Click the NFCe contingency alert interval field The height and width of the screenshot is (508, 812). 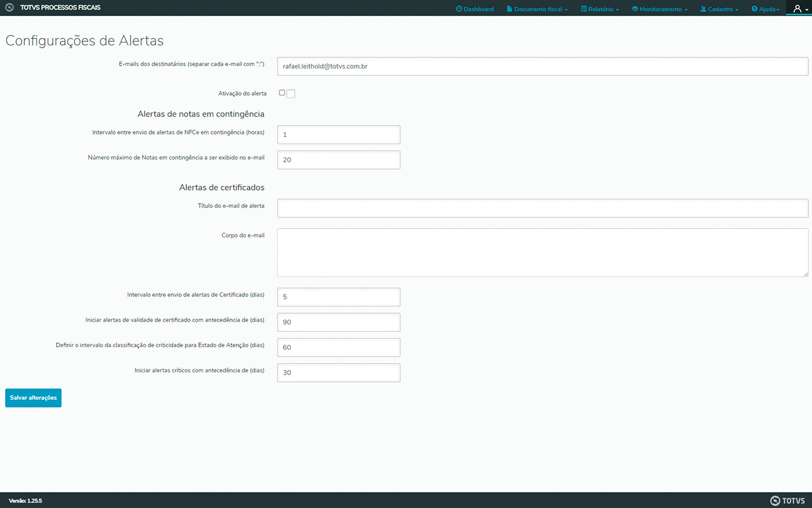(x=339, y=135)
